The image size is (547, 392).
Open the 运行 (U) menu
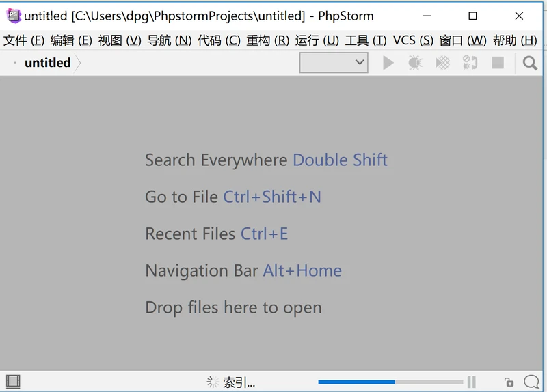(317, 40)
